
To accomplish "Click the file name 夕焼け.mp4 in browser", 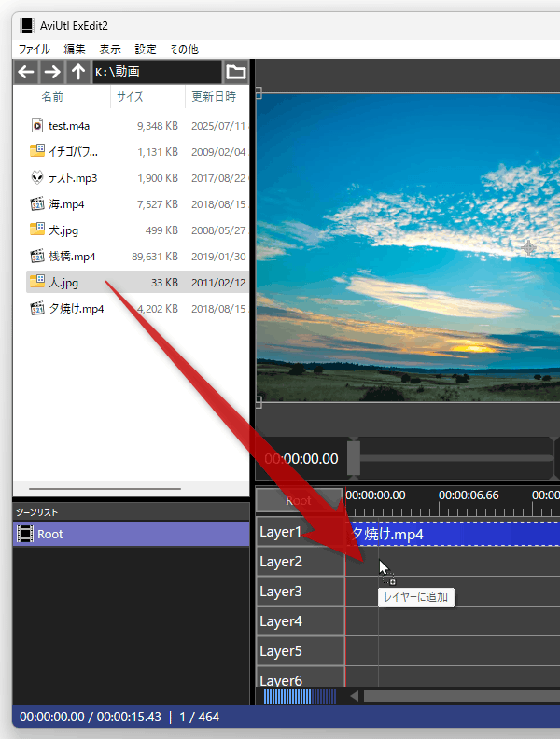I will [76, 309].
